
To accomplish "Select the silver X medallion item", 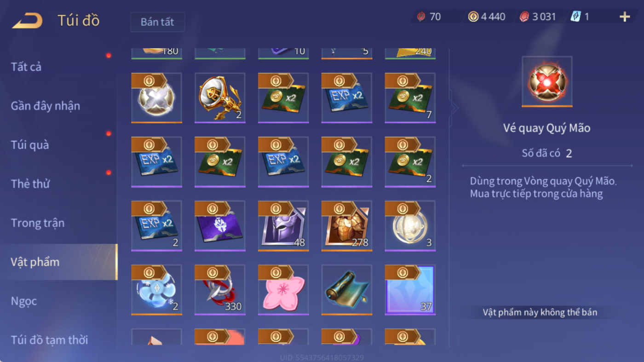I will pyautogui.click(x=156, y=98).
